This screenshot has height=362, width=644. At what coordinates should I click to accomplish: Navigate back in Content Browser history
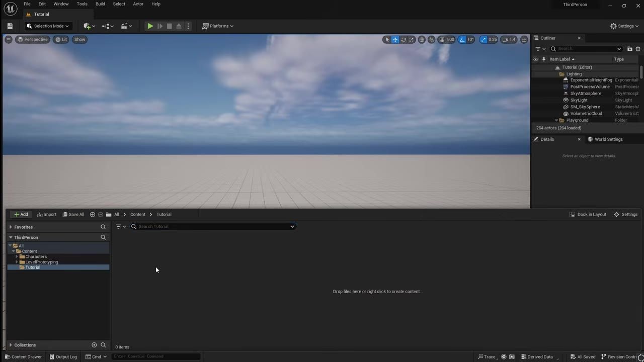pyautogui.click(x=93, y=215)
